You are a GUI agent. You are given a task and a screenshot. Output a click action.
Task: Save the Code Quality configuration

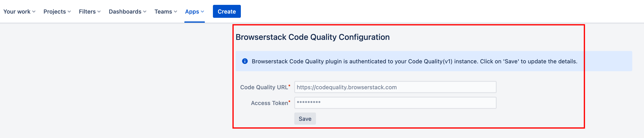pyautogui.click(x=305, y=119)
